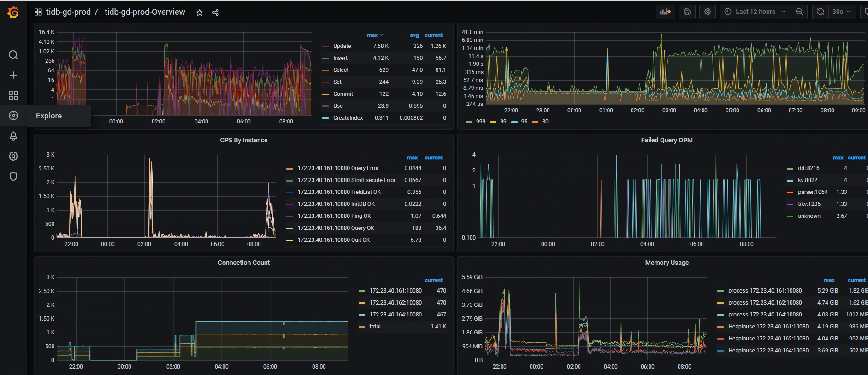Screen dimensions: 868x375
Task: Click the Grafana logo home icon
Action: [13, 12]
